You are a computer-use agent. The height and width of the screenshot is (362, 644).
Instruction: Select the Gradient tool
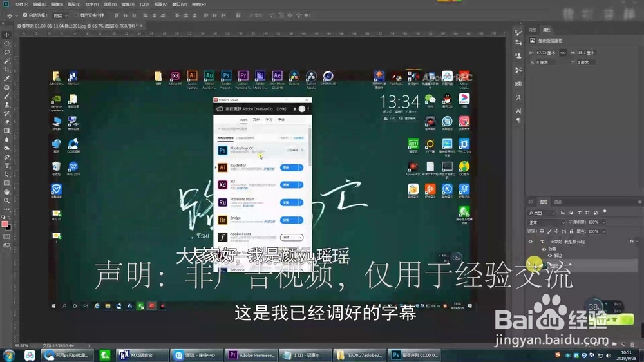(6, 131)
